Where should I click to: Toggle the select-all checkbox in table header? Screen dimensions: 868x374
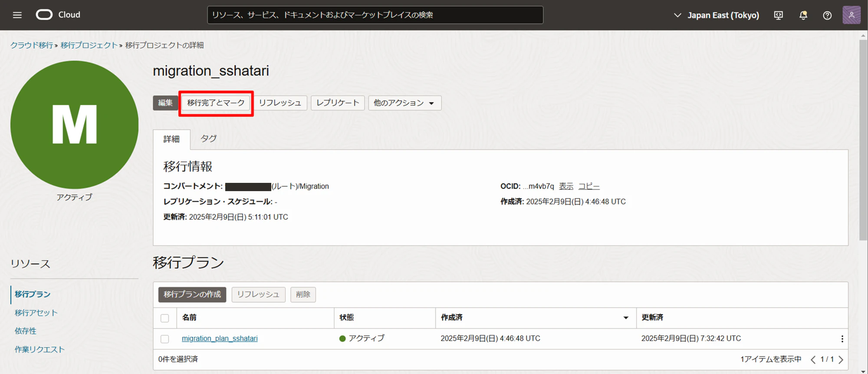[165, 318]
